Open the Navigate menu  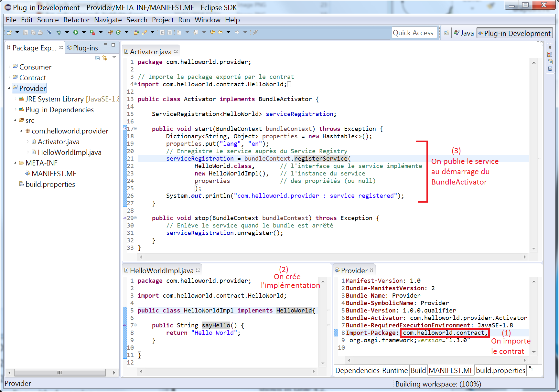[108, 20]
